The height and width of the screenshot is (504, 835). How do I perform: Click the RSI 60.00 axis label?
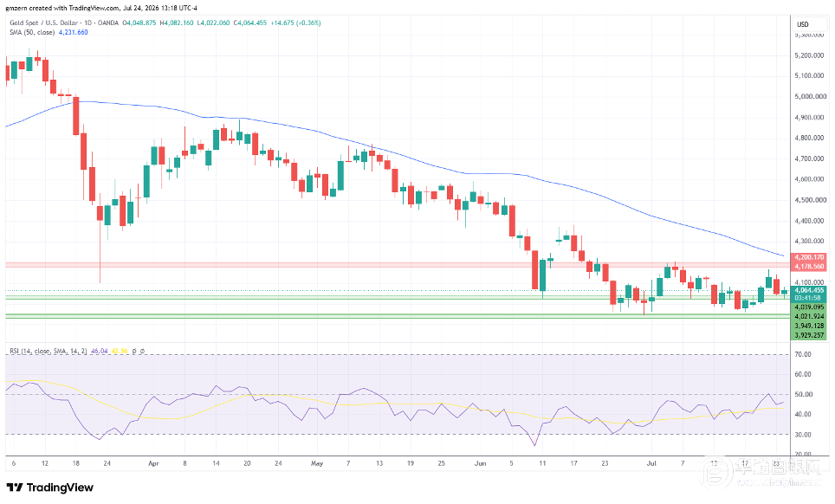tap(802, 375)
